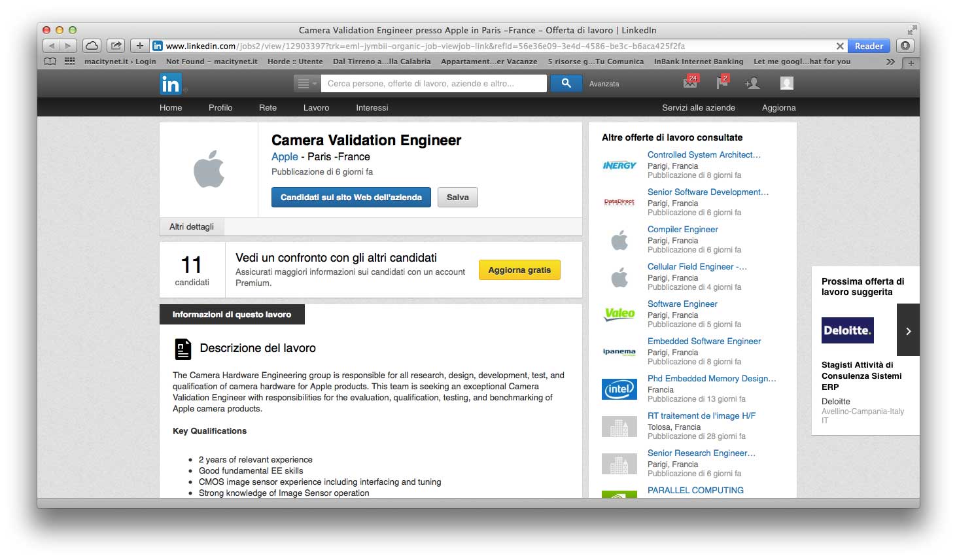Open Home in the LinkedIn navigation

point(171,108)
